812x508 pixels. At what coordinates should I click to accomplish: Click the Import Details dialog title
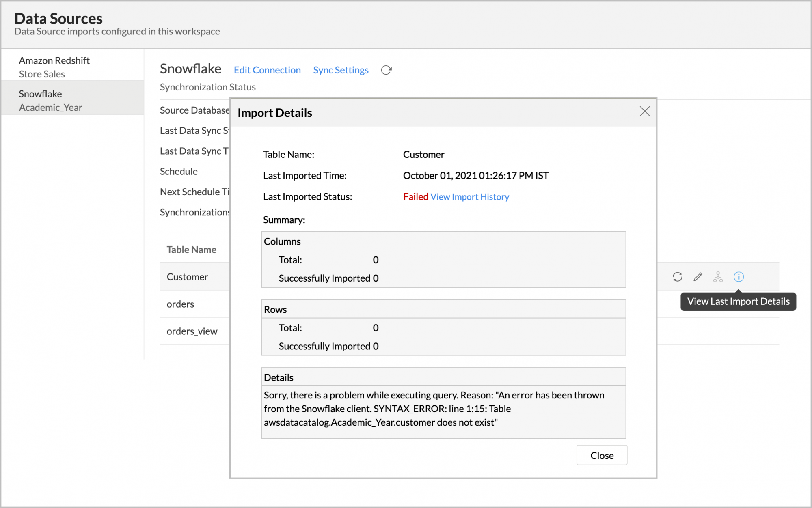point(274,113)
